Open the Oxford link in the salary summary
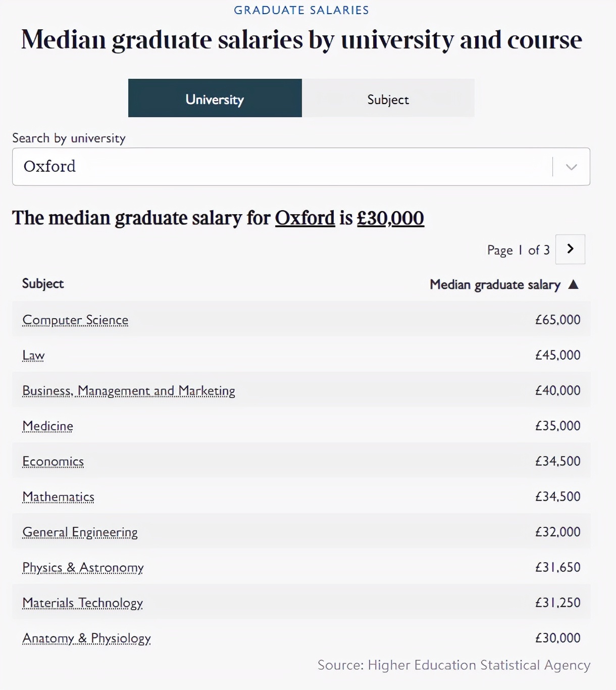The width and height of the screenshot is (616, 690). [x=303, y=218]
